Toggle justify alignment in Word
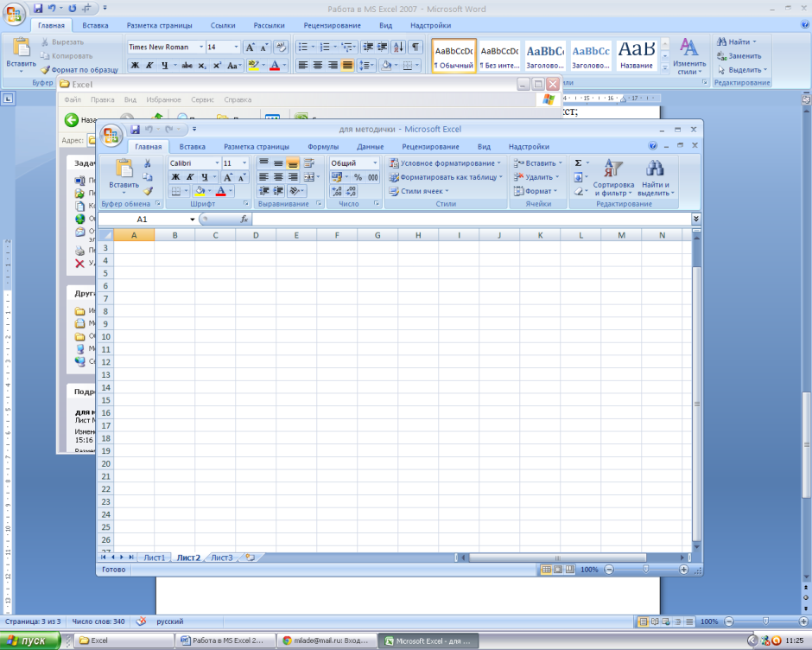 coord(347,66)
